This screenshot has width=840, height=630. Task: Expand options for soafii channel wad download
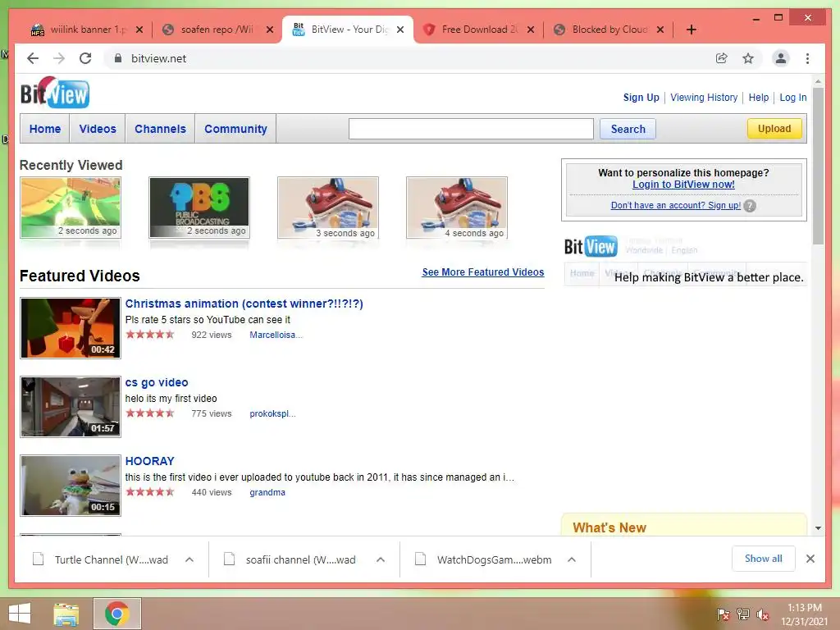pos(381,559)
